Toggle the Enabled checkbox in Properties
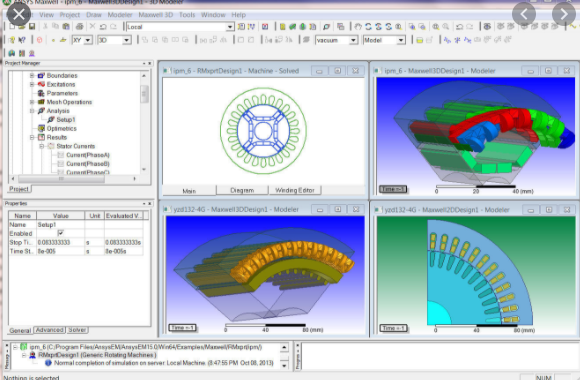Screen dimensions: 580x380 point(61,233)
